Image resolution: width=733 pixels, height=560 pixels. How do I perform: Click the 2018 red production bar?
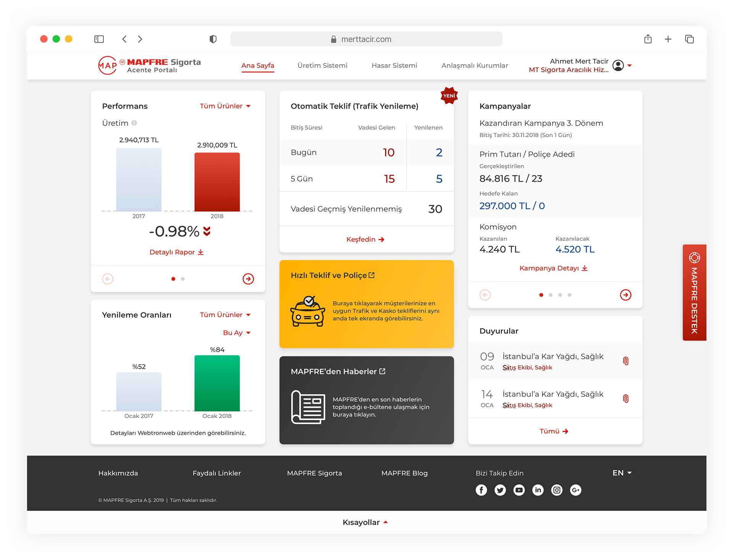(217, 182)
